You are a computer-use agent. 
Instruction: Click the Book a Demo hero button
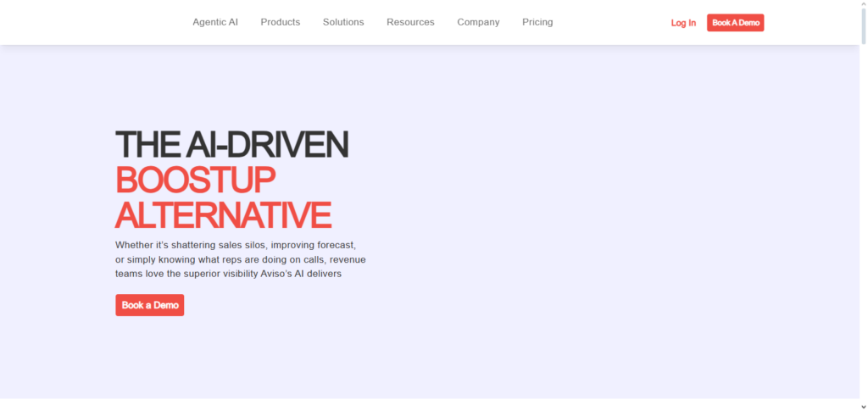click(x=150, y=305)
